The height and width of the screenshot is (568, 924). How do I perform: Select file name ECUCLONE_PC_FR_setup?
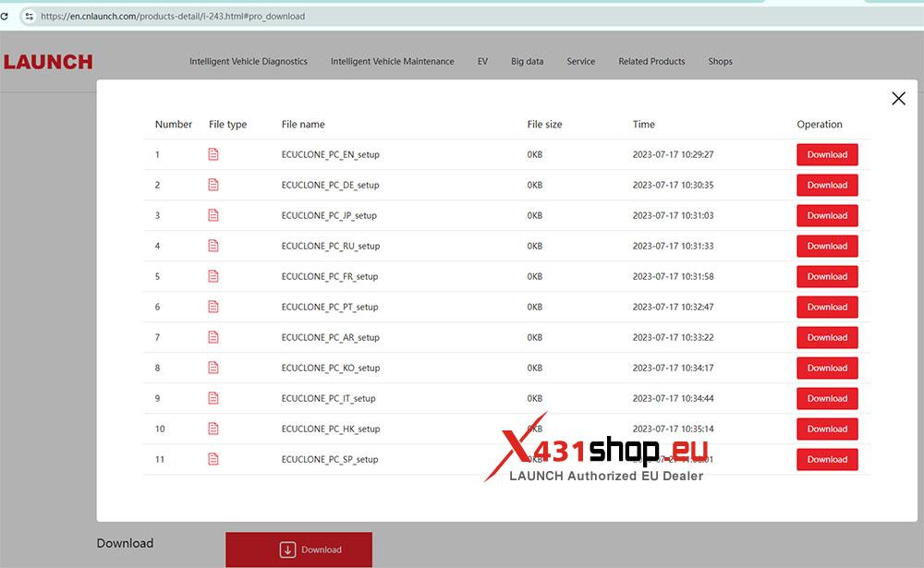coord(330,276)
